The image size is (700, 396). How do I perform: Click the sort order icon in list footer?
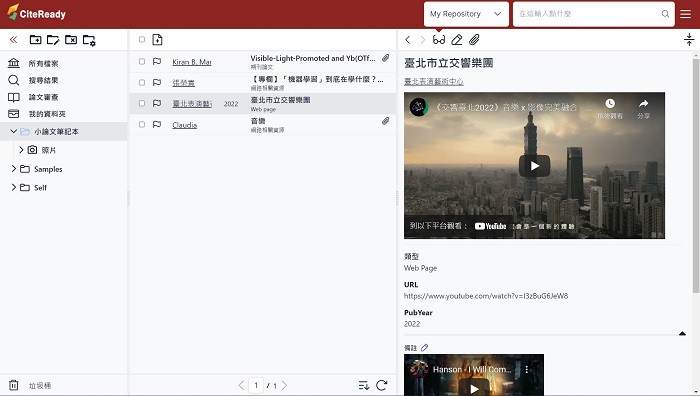[x=364, y=385]
